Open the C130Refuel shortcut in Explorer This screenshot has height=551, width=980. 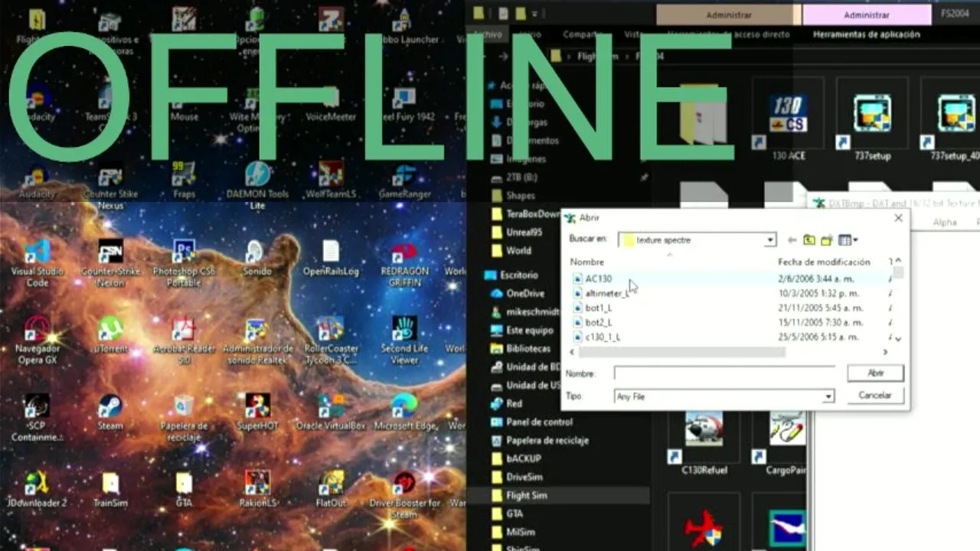click(x=704, y=442)
